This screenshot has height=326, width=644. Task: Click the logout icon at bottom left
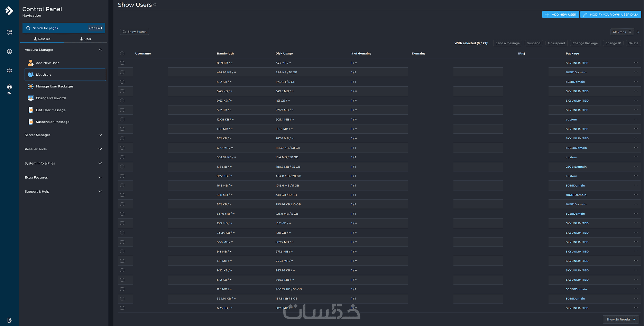[9, 320]
